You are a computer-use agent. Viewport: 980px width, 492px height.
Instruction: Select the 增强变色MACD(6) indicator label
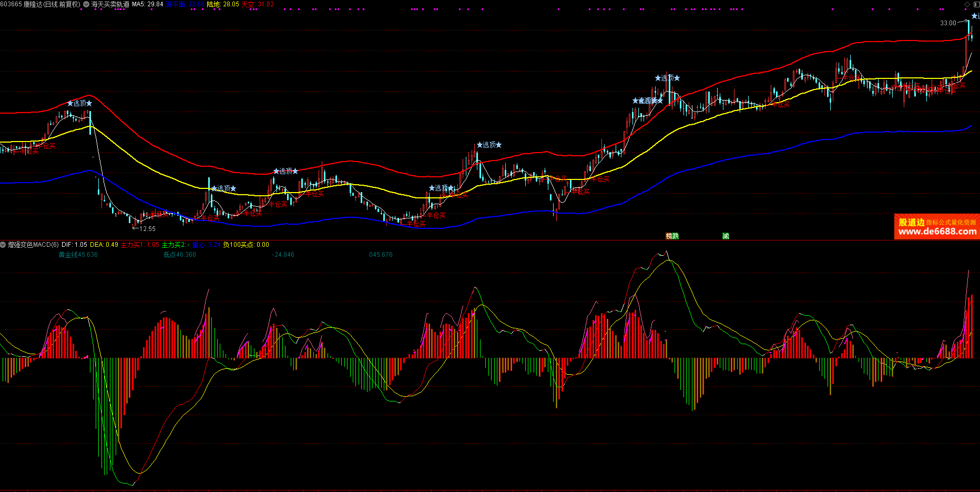pos(33,245)
